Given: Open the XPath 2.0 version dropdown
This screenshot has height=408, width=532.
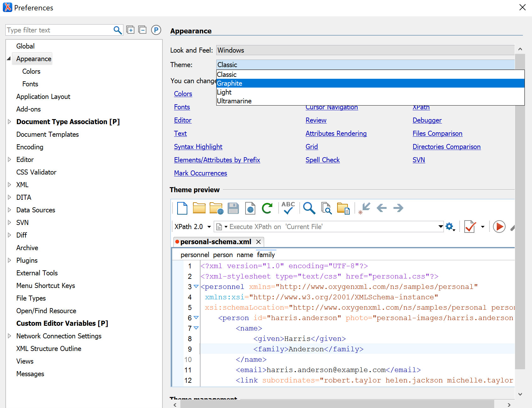Looking at the screenshot, I should tap(209, 227).
